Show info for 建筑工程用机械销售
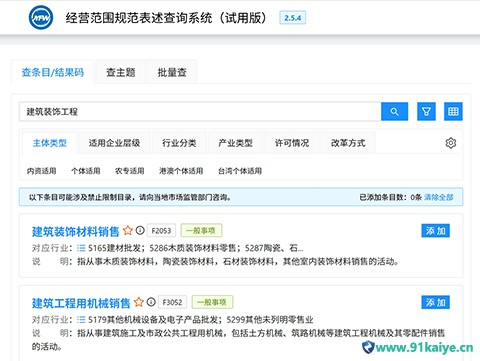Screen dimensions: 480x361 pos(151,302)
